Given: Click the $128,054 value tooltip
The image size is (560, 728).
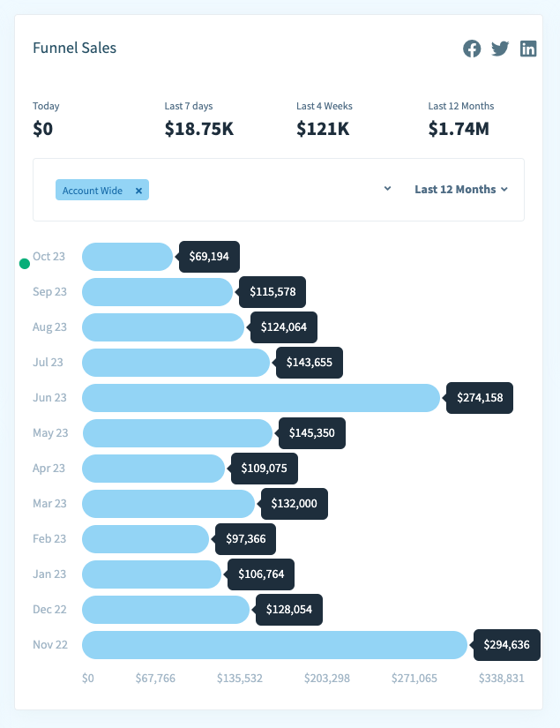Looking at the screenshot, I should pyautogui.click(x=288, y=610).
